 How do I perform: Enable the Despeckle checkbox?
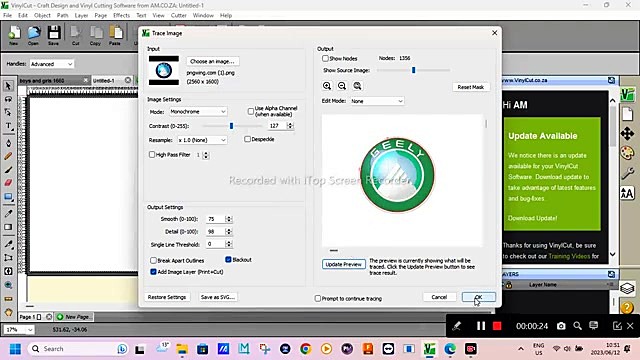[x=247, y=139]
